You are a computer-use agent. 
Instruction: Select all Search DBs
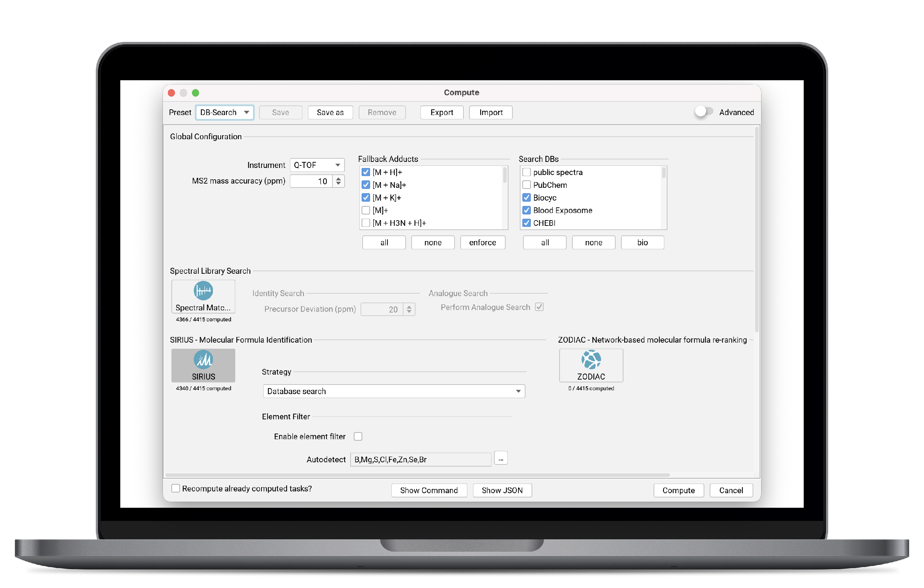coord(545,243)
